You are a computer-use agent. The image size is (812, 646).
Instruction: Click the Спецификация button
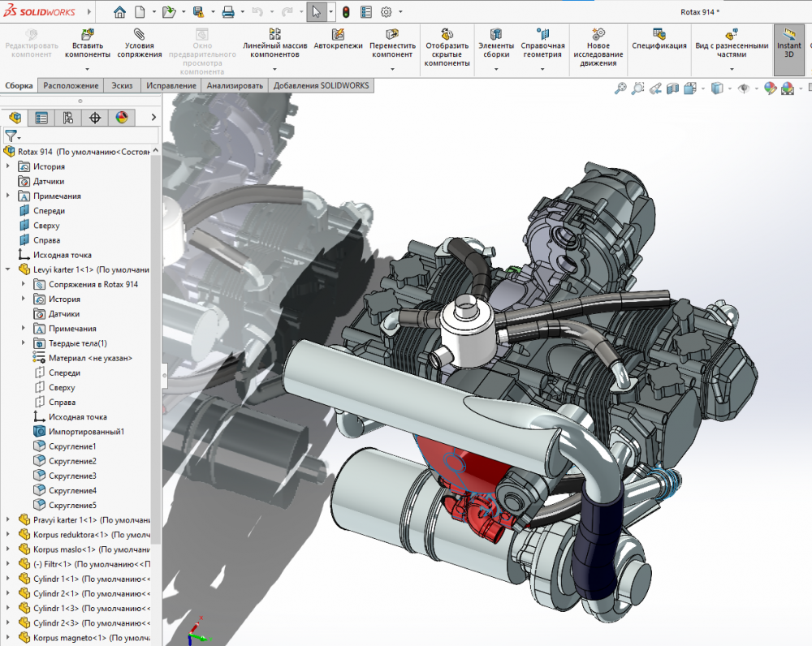(x=659, y=41)
